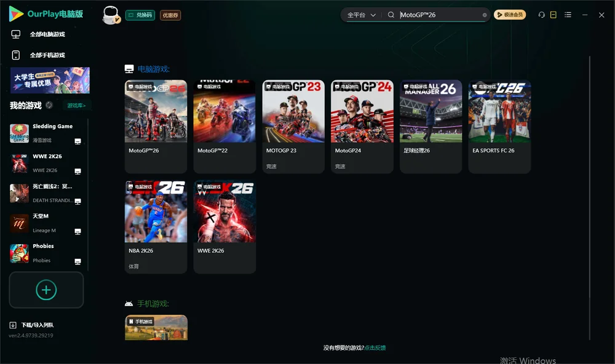Add a game with the plus button
Viewport: 615px width, 364px height.
click(x=46, y=290)
